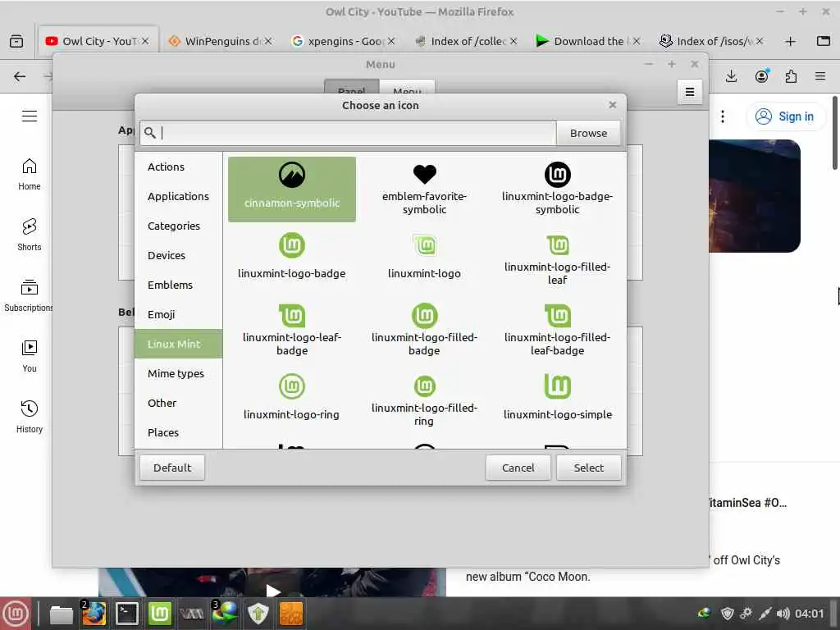Open the Terminal from the panel
Viewport: 840px width, 630px height.
(x=127, y=614)
